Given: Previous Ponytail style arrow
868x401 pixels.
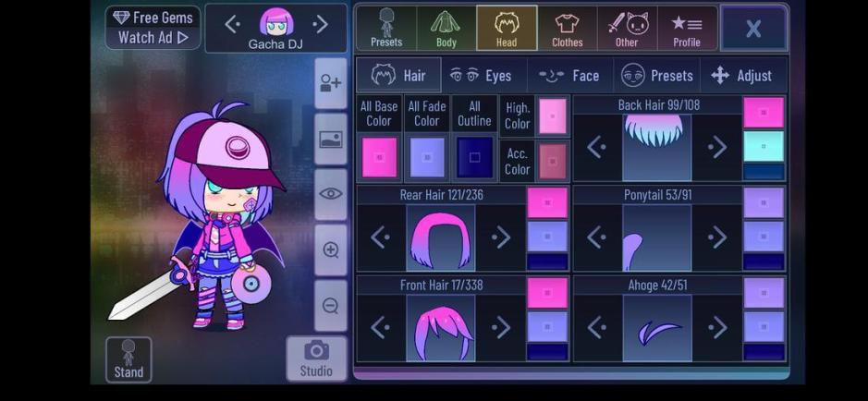Looking at the screenshot, I should (597, 237).
